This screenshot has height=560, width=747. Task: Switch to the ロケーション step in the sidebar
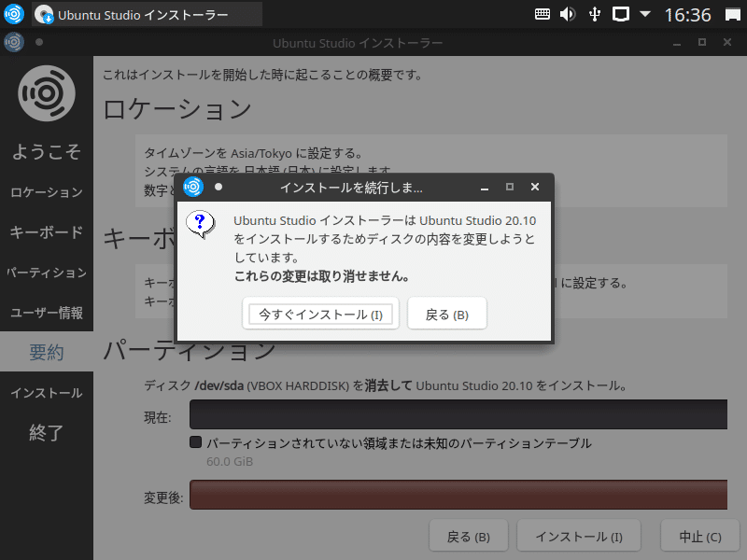point(47,192)
